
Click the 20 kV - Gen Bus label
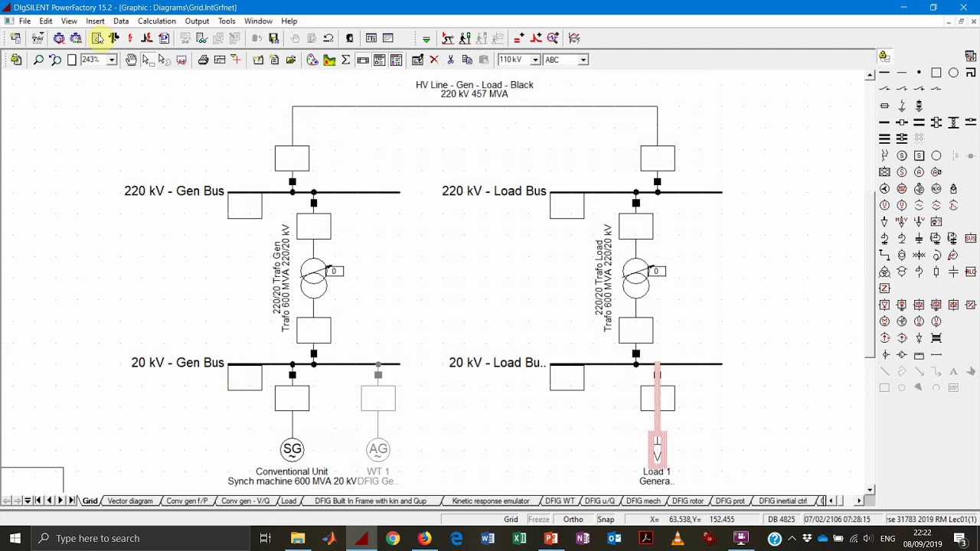coord(177,363)
